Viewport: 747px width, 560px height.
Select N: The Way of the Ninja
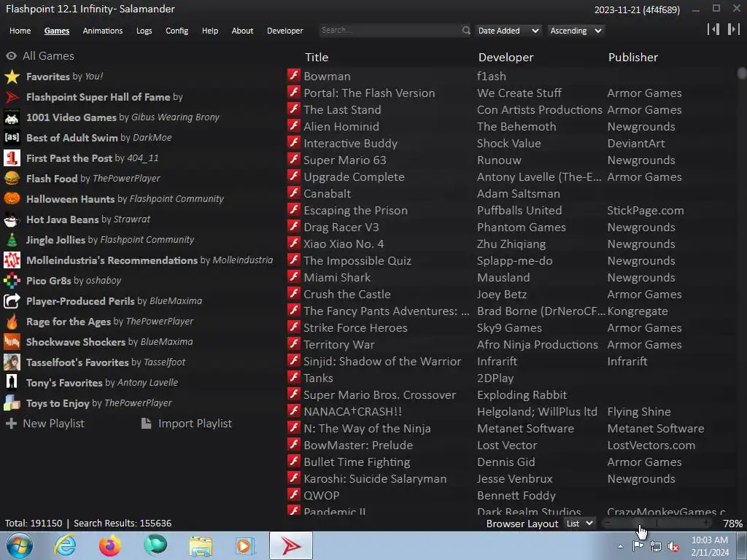click(512, 428)
